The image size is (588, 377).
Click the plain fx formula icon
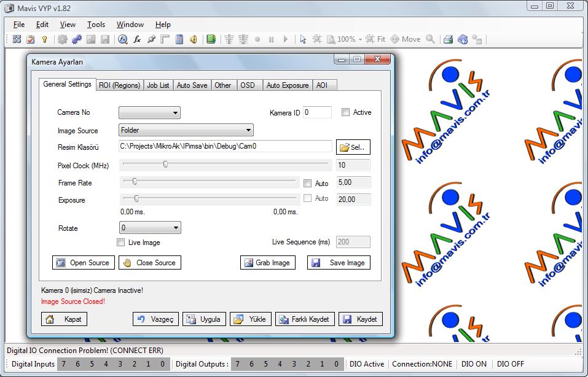point(137,39)
